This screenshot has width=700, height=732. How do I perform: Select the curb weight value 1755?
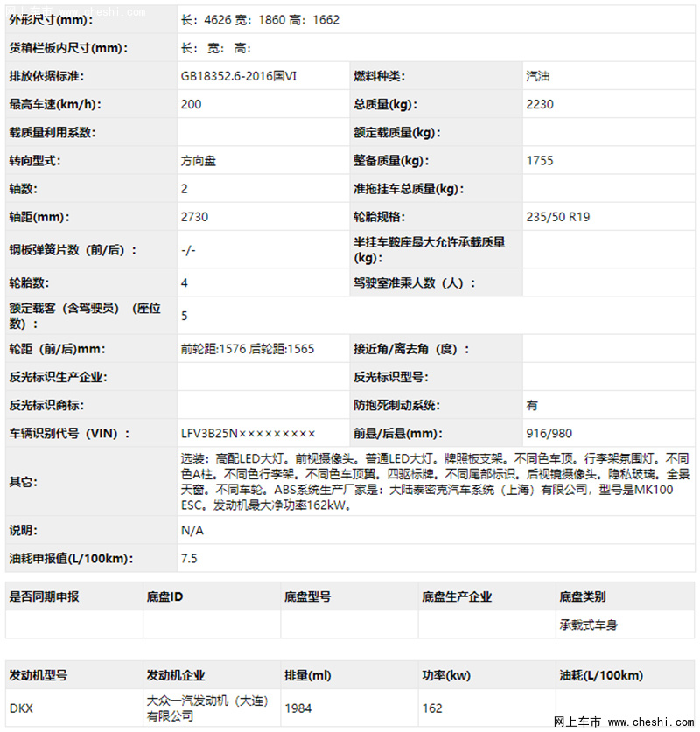(540, 161)
